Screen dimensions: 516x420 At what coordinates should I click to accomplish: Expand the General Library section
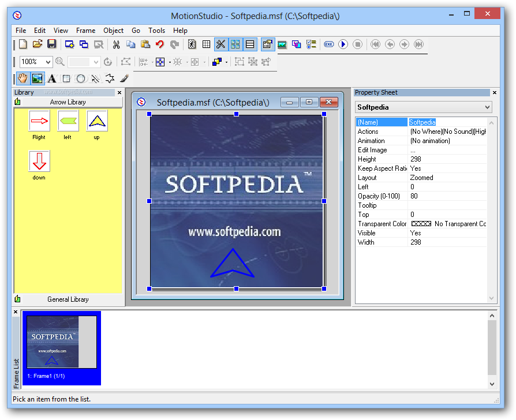point(68,299)
